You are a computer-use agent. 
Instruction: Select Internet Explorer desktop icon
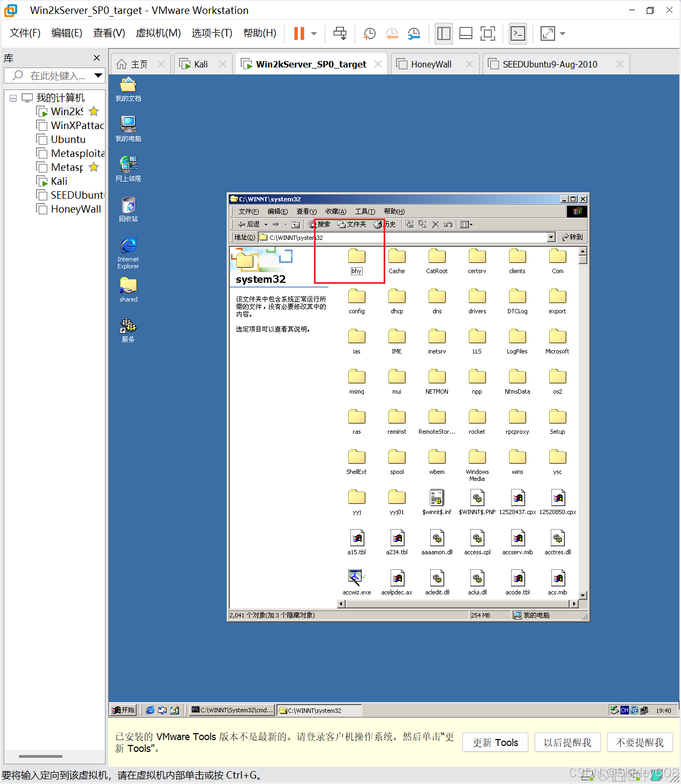click(x=128, y=253)
